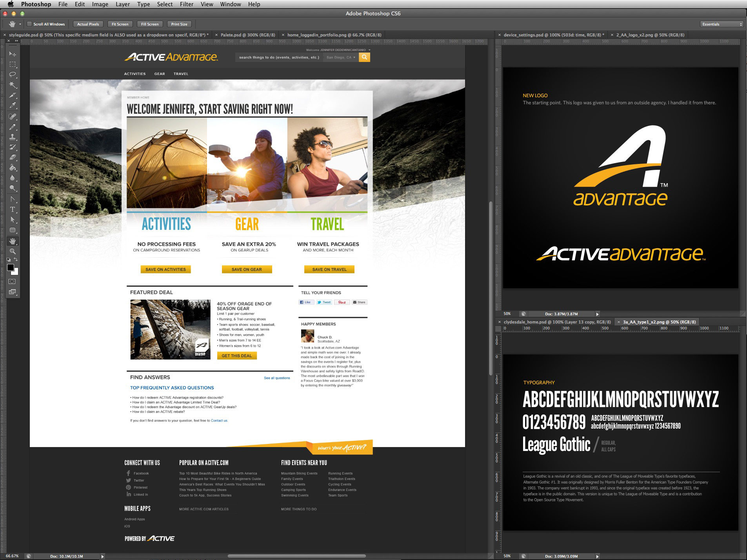Open status info arrow in 2_AA_logo_x2 window
Image resolution: width=747 pixels, height=560 pixels.
[x=598, y=314]
